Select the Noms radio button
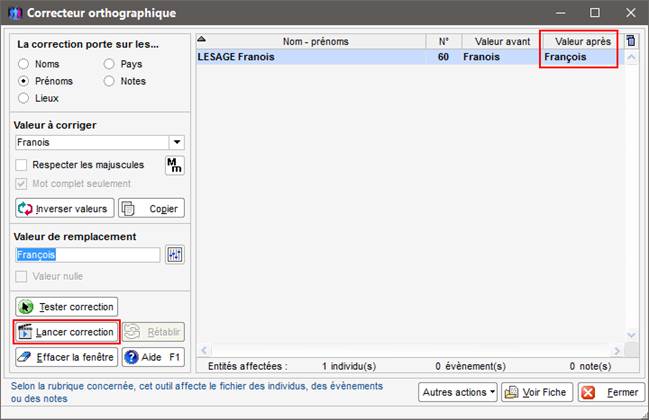The height and width of the screenshot is (420, 649). click(x=24, y=64)
